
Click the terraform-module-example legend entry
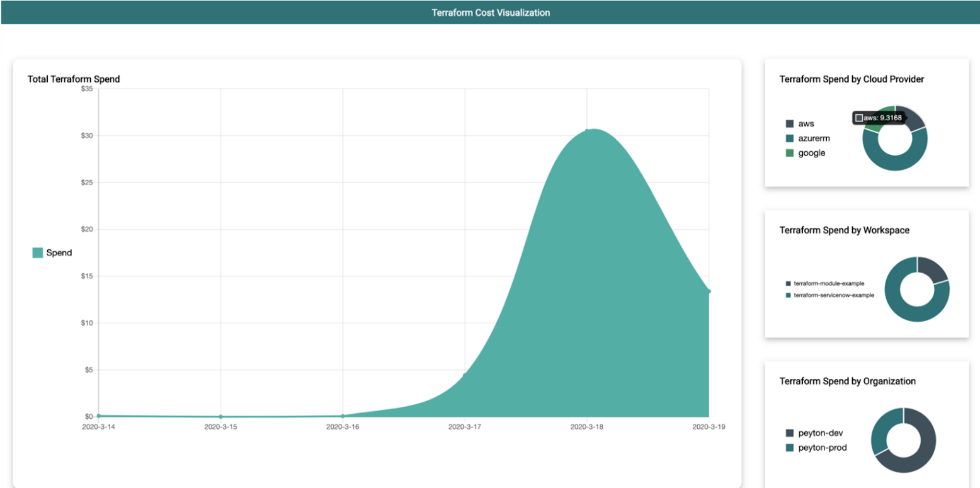point(824,284)
